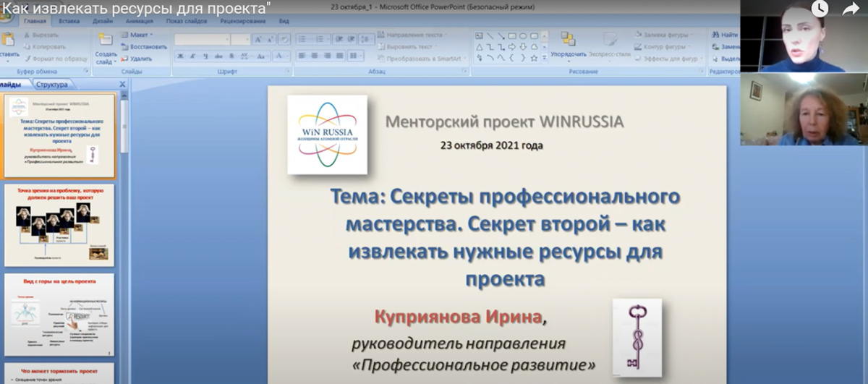This screenshot has width=868, height=384.
Task: Select the oval shape in the shapes gallery
Action: pyautogui.click(x=523, y=35)
